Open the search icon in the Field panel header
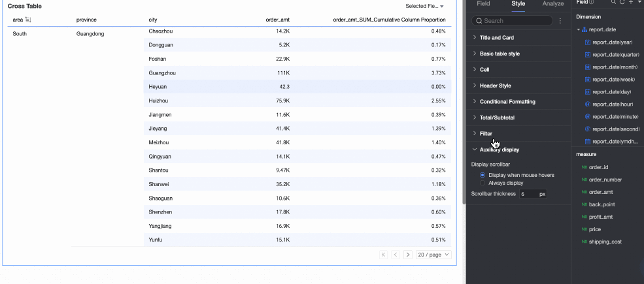The image size is (644, 284). point(614,2)
